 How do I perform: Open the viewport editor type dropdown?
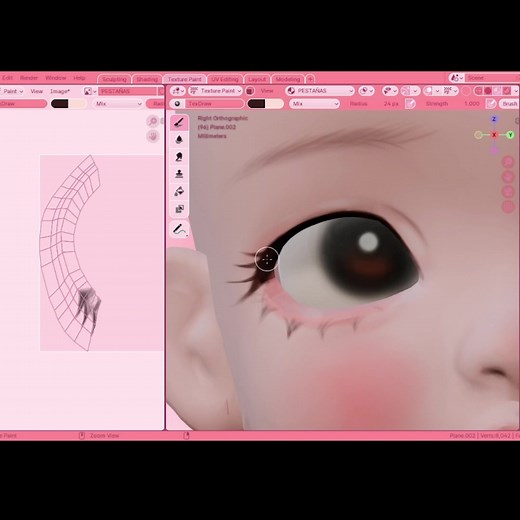(x=178, y=91)
